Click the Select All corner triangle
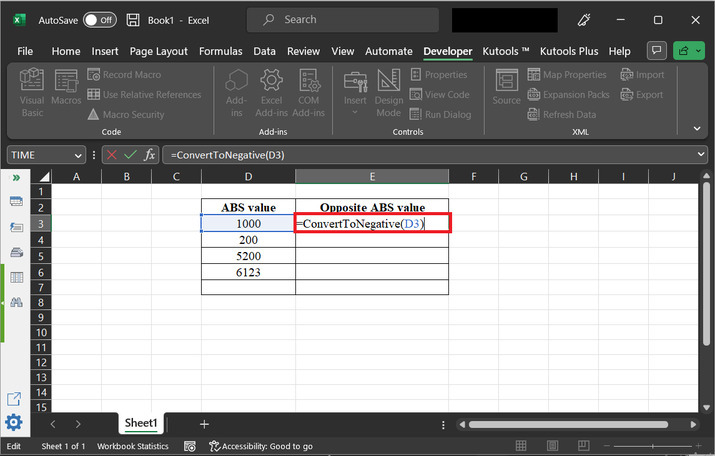715x456 pixels. [x=44, y=176]
